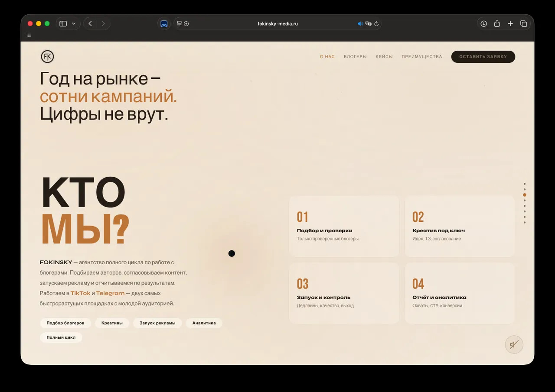
Task: Click the 'Дедлайны, качество, выход' text
Action: 325,306
